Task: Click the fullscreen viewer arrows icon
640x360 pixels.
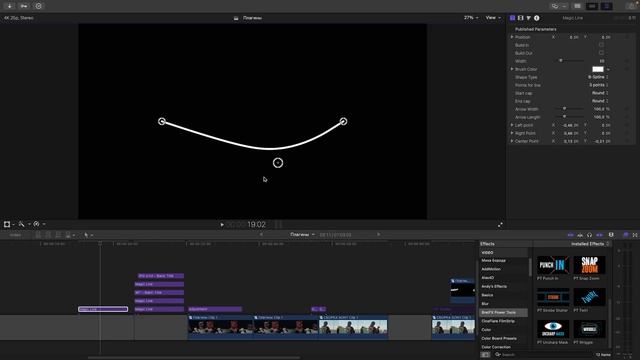Action: (x=500, y=224)
